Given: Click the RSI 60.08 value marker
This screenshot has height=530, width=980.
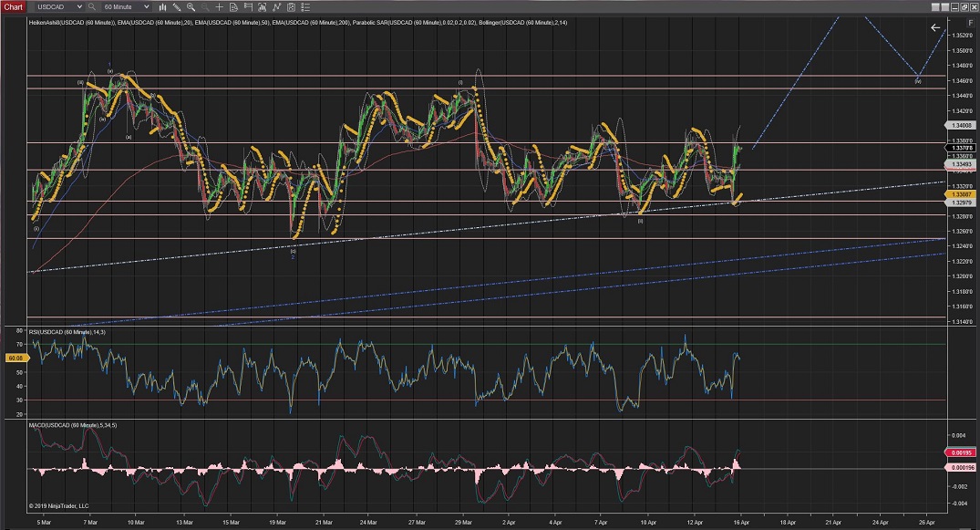Looking at the screenshot, I should pos(15,359).
